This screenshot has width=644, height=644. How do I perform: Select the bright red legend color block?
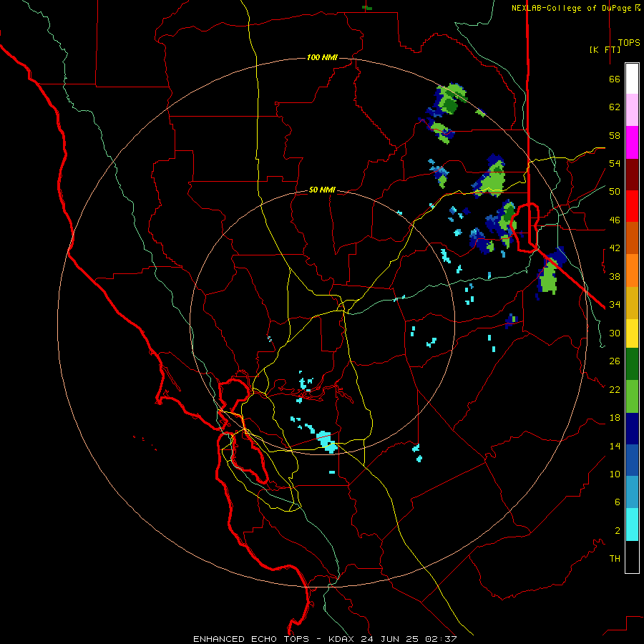tap(632, 206)
